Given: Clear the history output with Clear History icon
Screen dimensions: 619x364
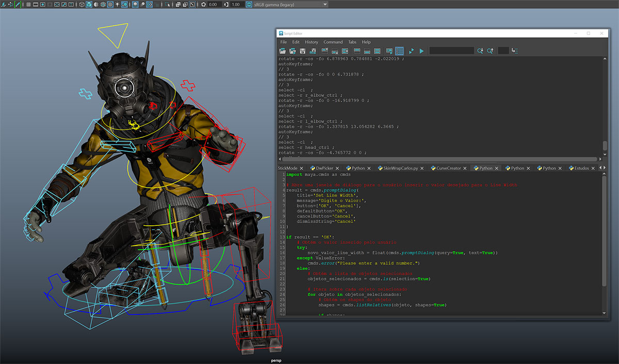Looking at the screenshot, I should coord(325,51).
